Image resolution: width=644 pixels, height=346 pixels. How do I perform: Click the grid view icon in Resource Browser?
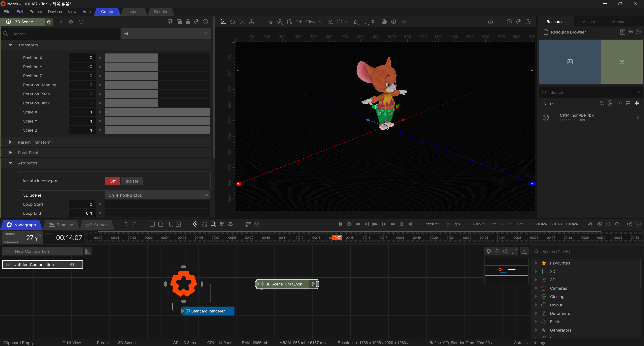click(636, 103)
